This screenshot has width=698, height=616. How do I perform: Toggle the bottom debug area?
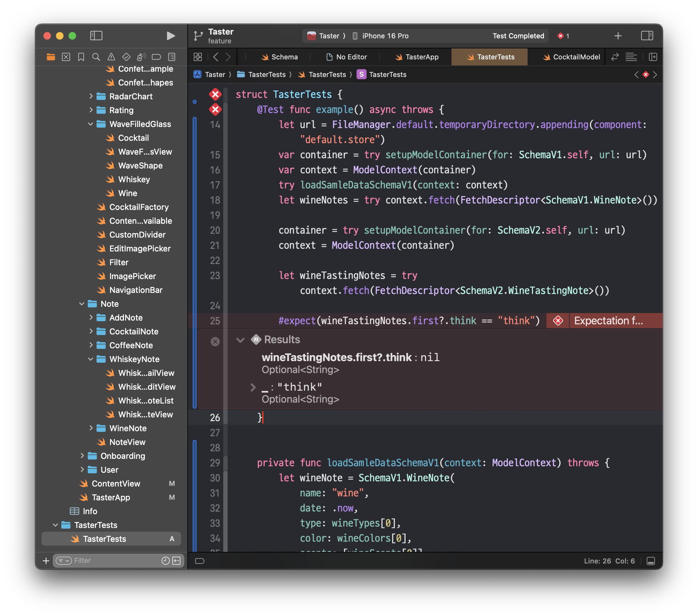tap(651, 561)
